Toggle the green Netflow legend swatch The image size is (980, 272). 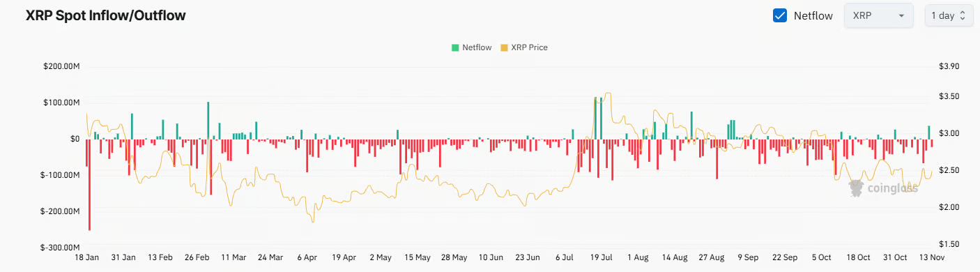(455, 47)
